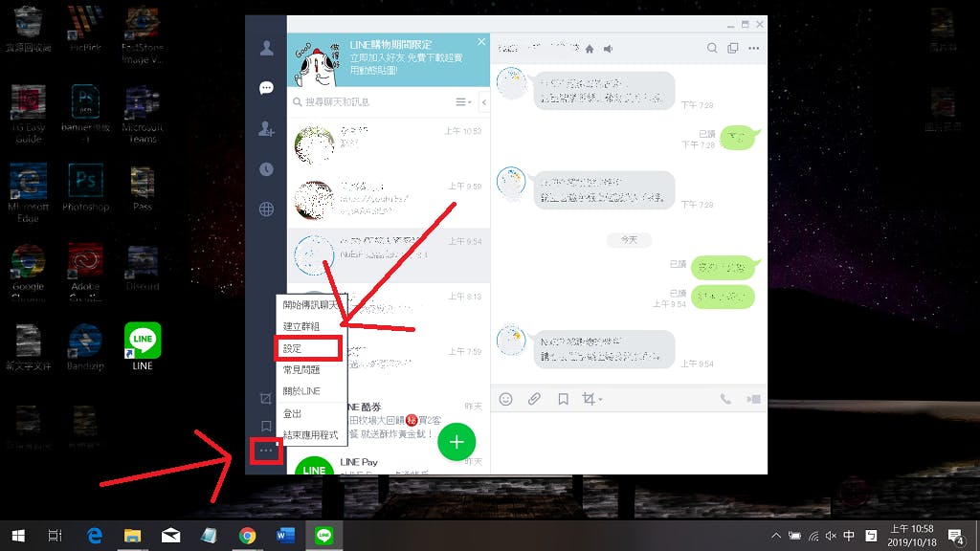Open File Explorer from taskbar
980x551 pixels.
[132, 536]
